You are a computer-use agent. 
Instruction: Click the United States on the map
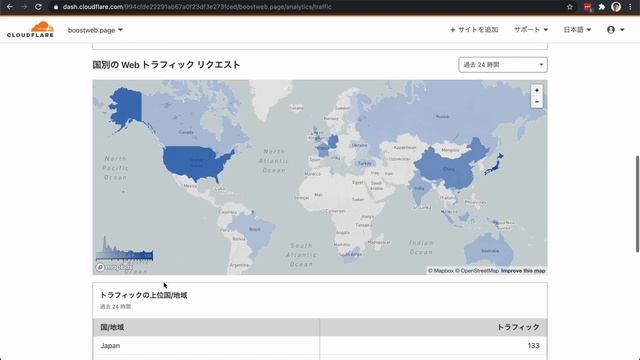[x=197, y=162]
